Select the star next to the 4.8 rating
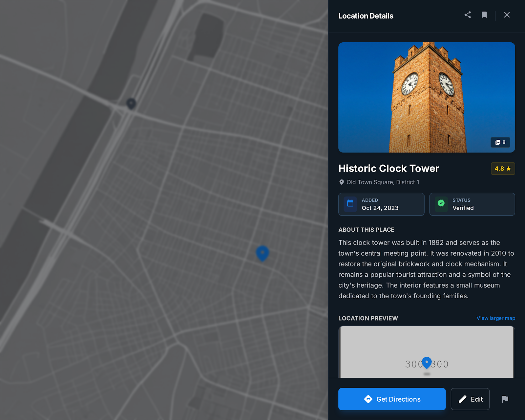 coord(509,168)
